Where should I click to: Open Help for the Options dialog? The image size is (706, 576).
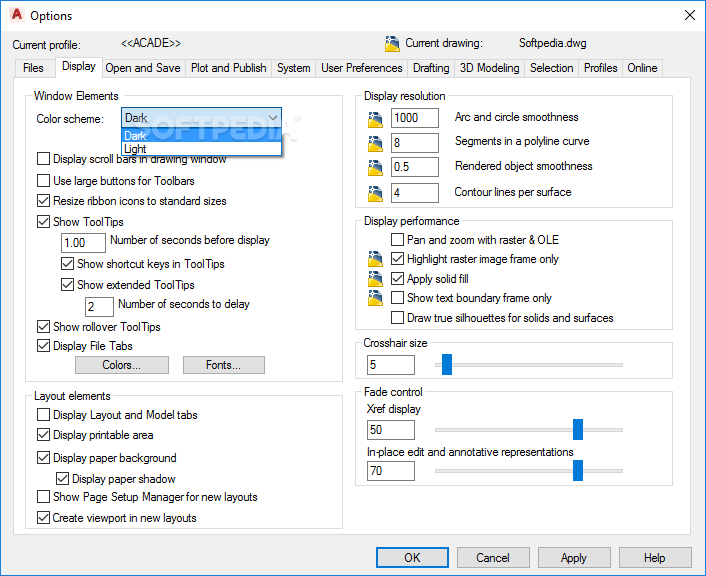pos(655,558)
